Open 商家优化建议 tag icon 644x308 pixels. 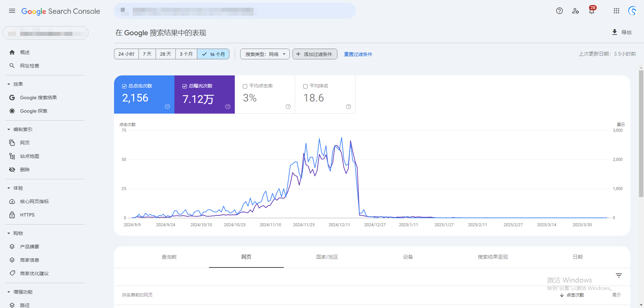pos(12,273)
